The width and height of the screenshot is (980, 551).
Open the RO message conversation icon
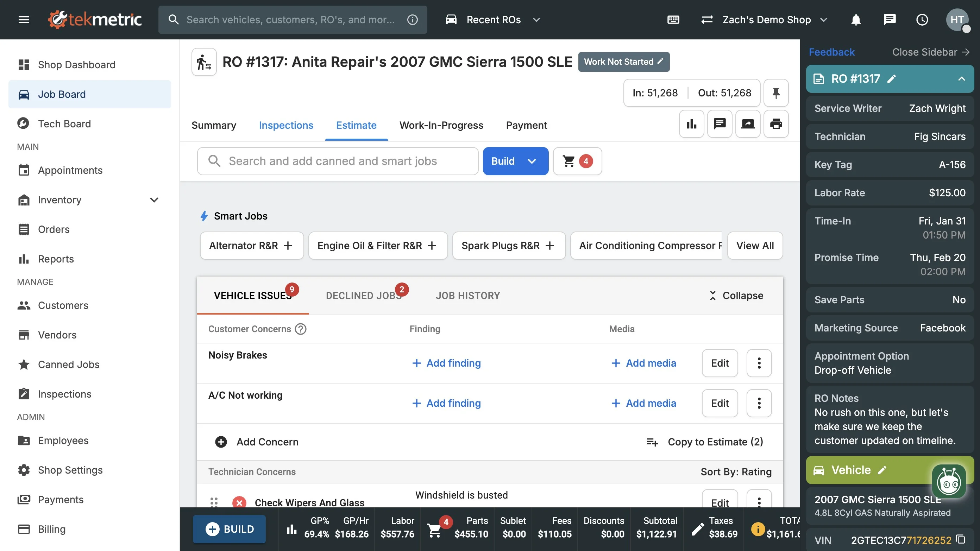coord(720,124)
